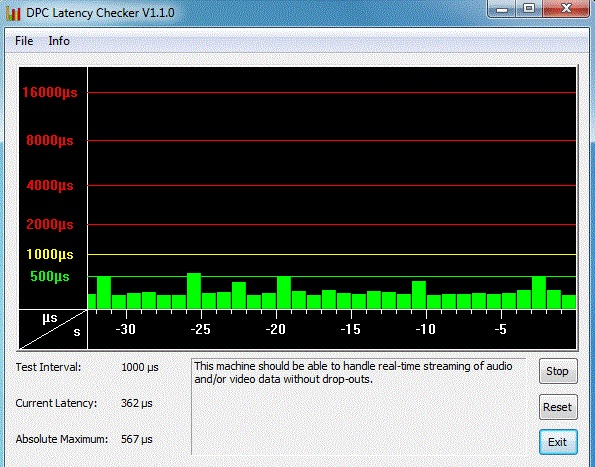Click the -5 time axis marker
Image resolution: width=595 pixels, height=467 pixels.
[501, 329]
